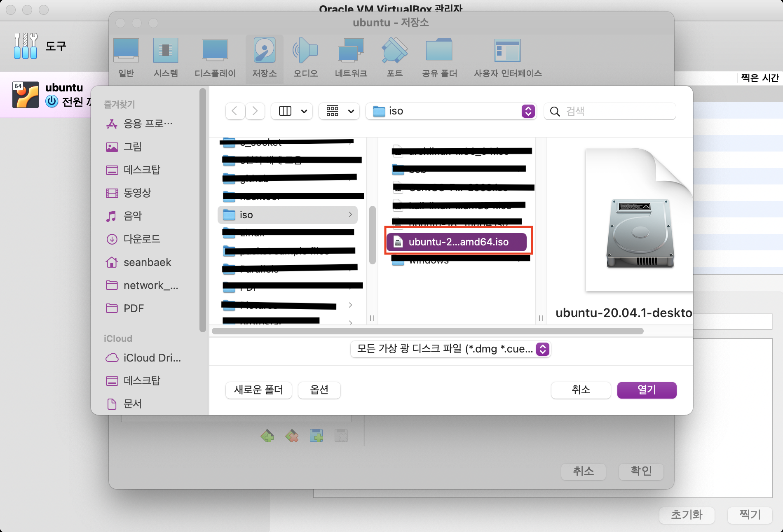This screenshot has width=783, height=532.
Task: Open the 오디오 (Audio) settings tab
Action: click(x=305, y=58)
